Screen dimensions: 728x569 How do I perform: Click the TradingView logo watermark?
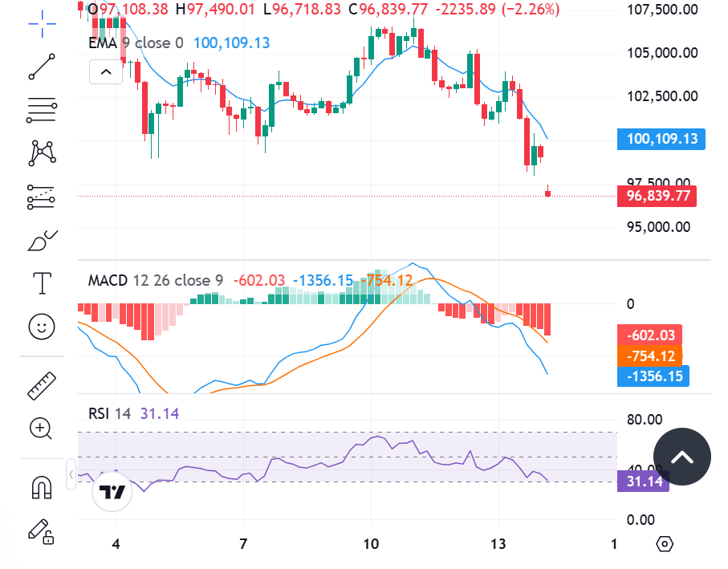112,492
